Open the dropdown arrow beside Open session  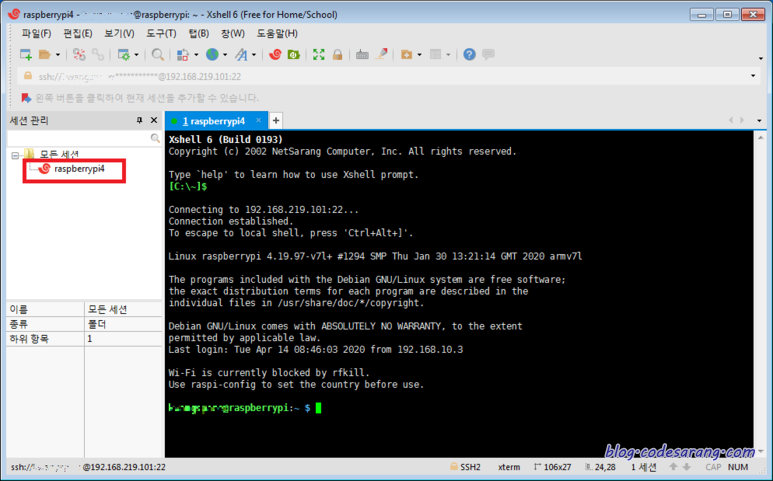point(58,55)
